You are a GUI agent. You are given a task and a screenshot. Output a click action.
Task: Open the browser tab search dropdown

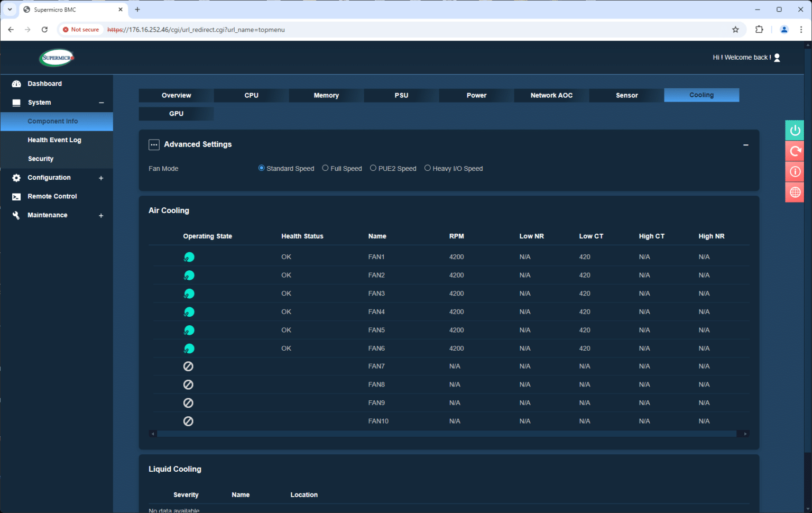[x=10, y=10]
